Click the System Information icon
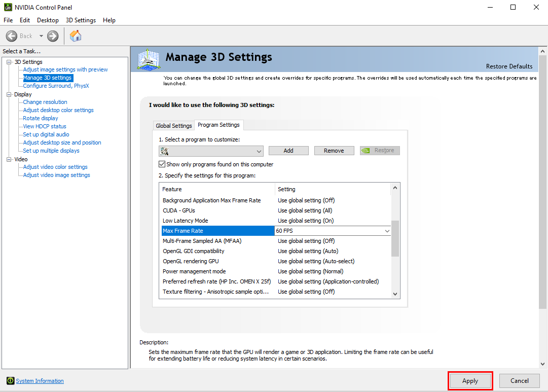The image size is (548, 392). click(x=10, y=381)
